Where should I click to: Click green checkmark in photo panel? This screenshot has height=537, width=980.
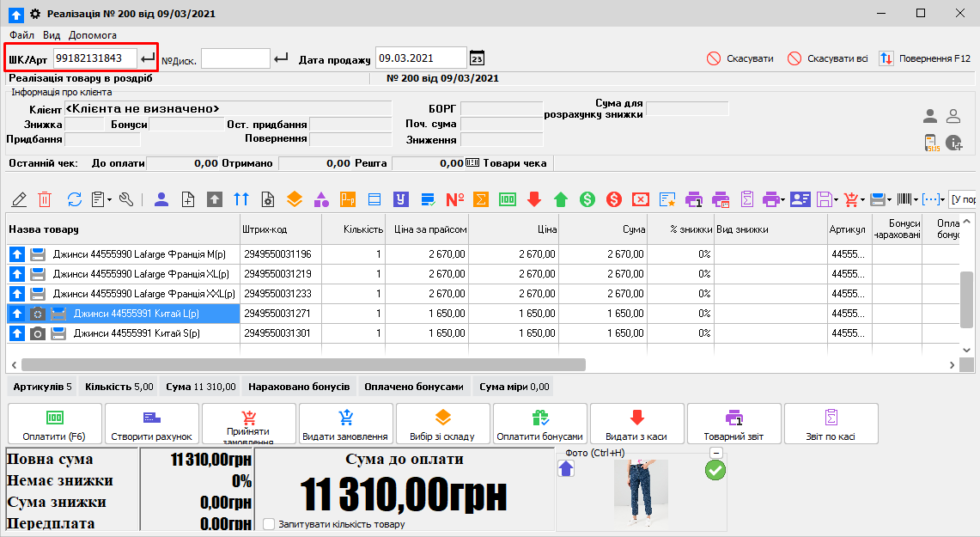click(x=715, y=470)
